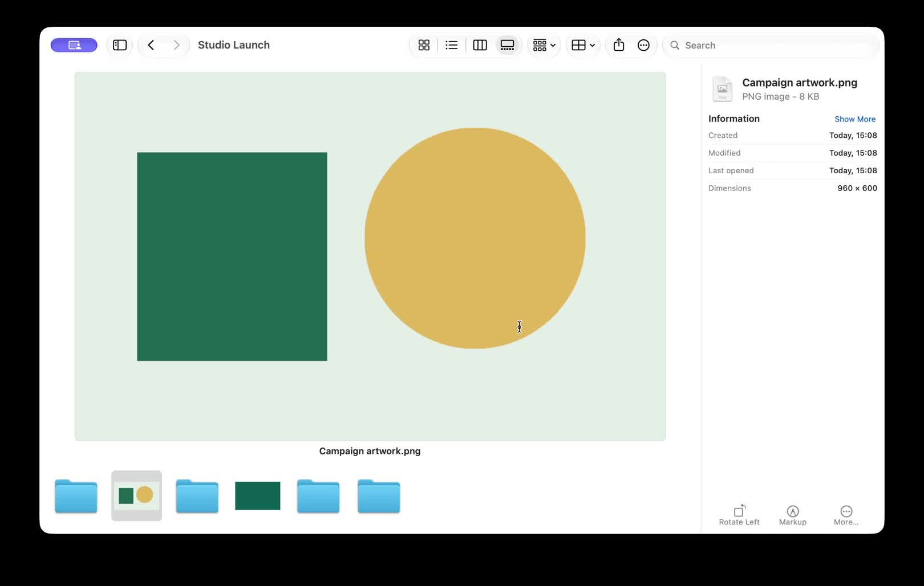Open the group-by options dropdown
Viewport: 924px width, 586px height.
coord(544,45)
